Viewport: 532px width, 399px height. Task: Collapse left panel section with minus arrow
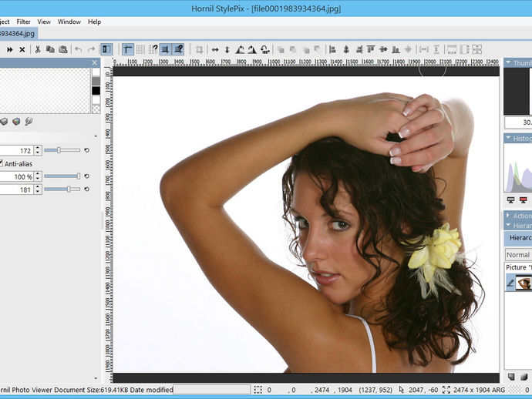tap(96, 136)
